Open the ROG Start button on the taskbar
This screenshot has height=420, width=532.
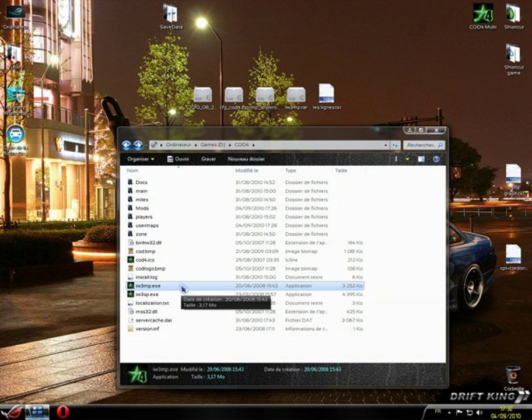pos(12,412)
